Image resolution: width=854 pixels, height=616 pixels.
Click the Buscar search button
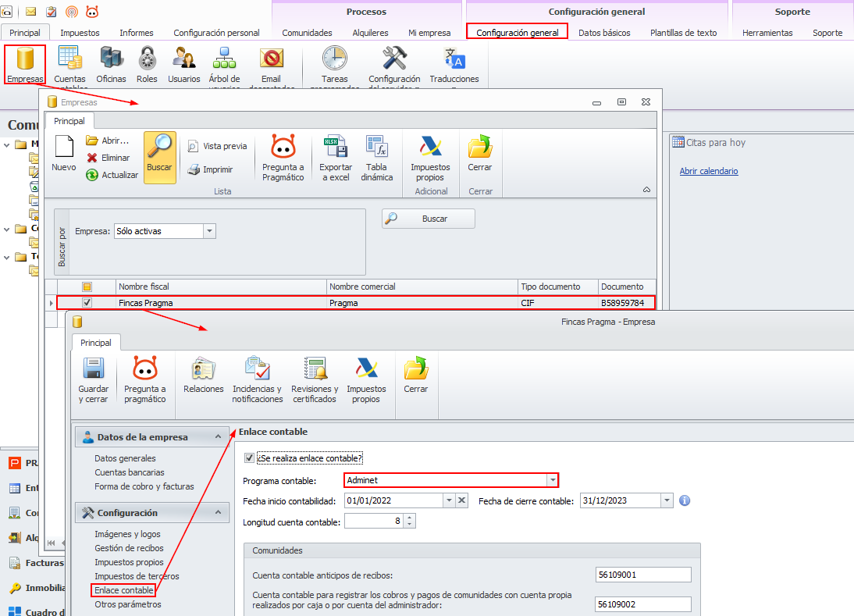click(x=428, y=219)
